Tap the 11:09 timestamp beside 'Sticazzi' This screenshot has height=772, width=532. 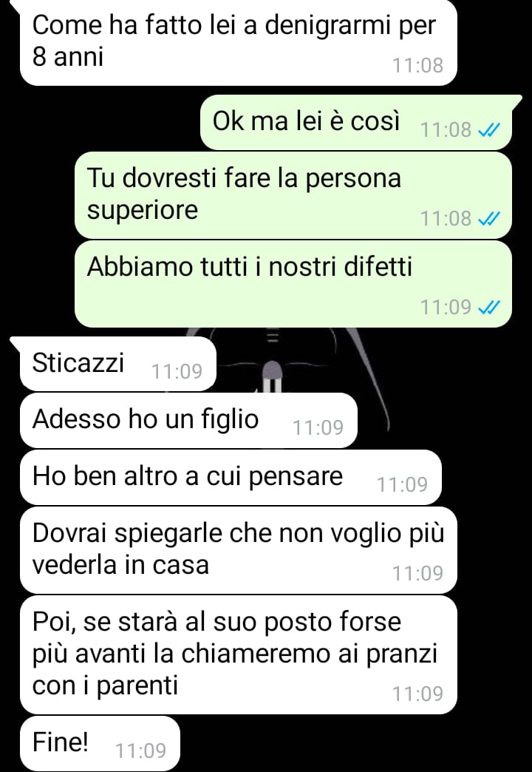tap(177, 372)
